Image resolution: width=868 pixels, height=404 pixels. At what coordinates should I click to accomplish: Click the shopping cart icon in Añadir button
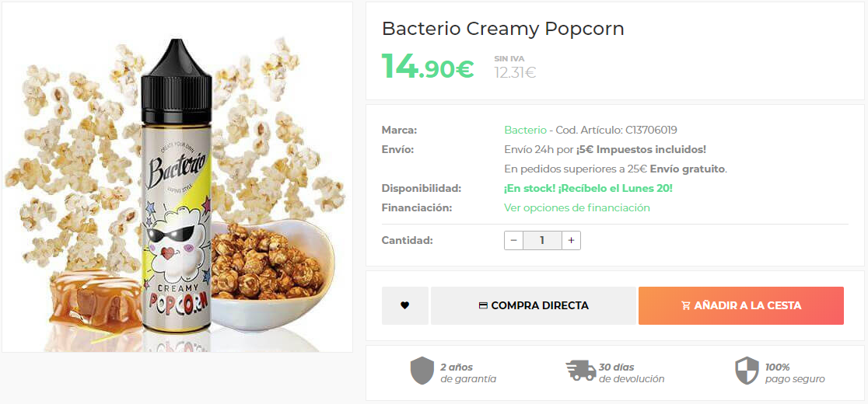(686, 305)
